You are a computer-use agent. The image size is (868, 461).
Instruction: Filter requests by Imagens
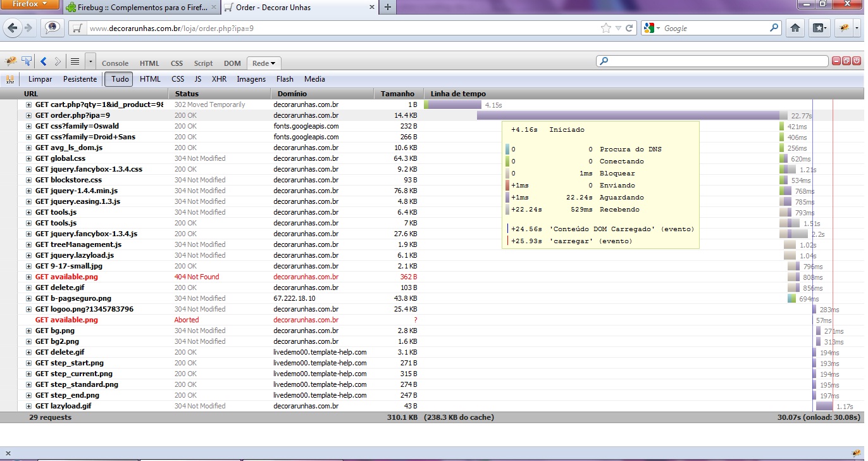coord(251,79)
